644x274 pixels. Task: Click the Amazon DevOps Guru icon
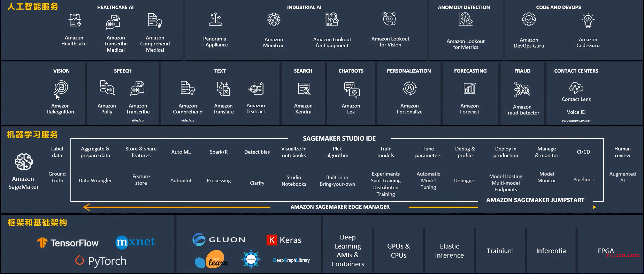point(529,19)
